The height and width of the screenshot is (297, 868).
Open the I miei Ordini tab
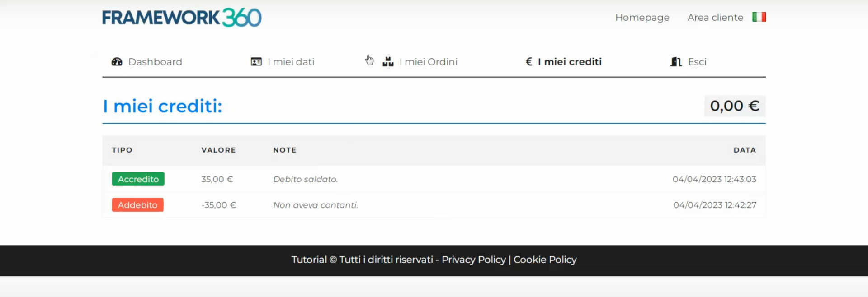428,61
